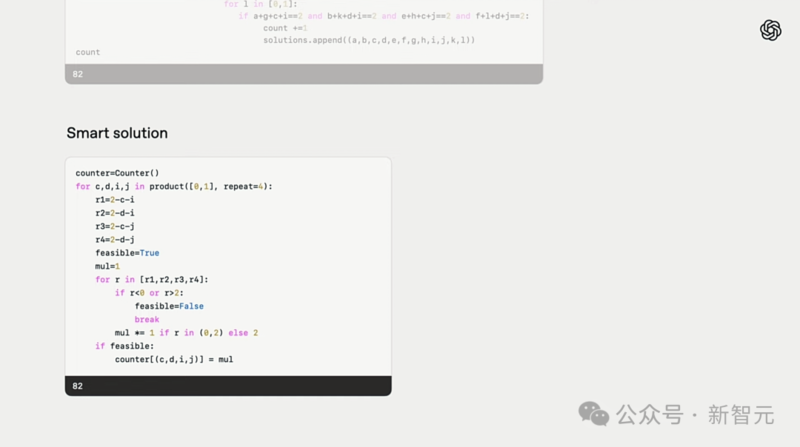Click the "solutions.append" line in top cell
This screenshot has width=800, height=447.
point(369,40)
